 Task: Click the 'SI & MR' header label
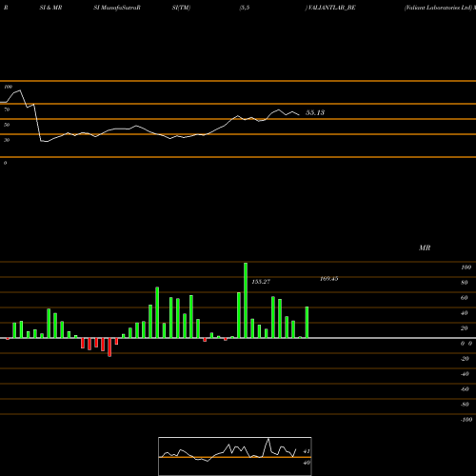tap(50, 8)
